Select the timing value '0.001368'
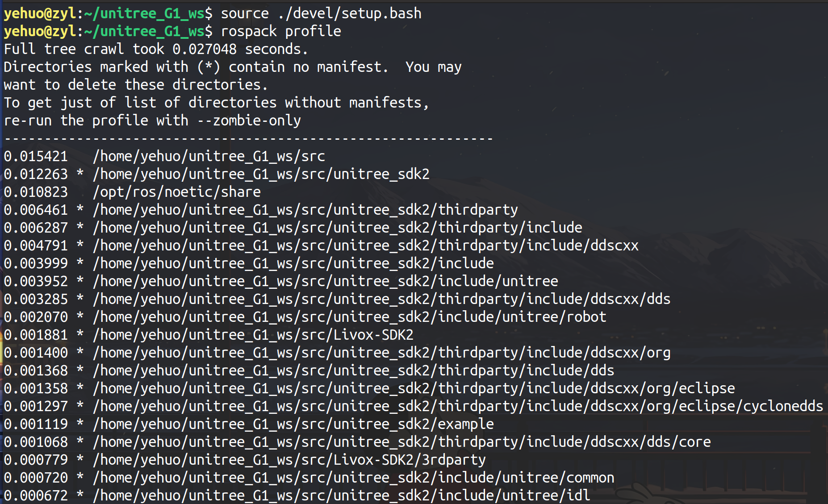Viewport: 828px width, 504px height. point(36,371)
